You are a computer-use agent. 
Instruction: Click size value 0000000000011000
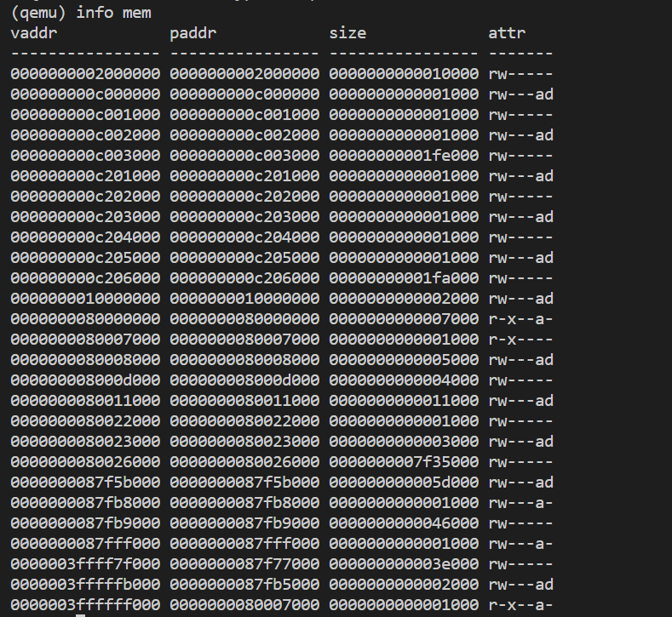point(404,401)
